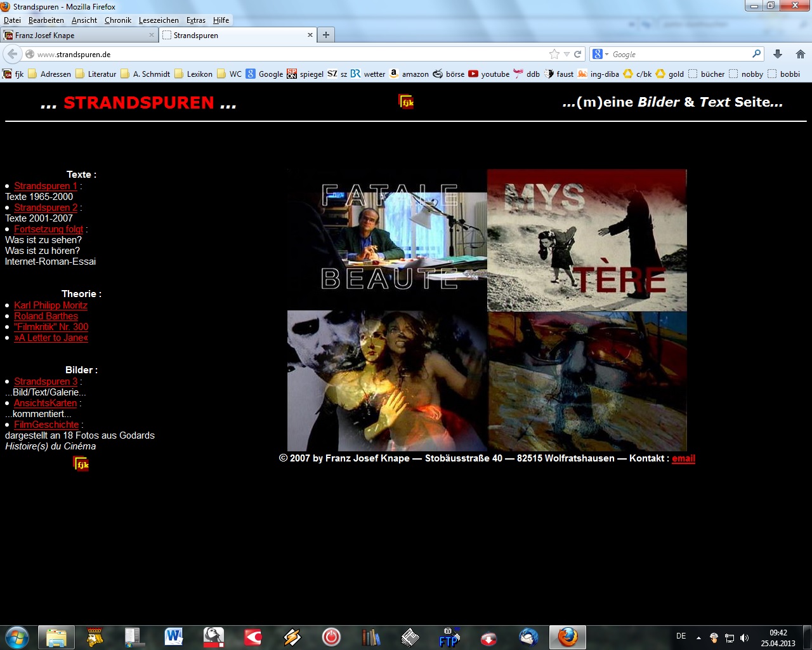Open the Ansicht menu

point(84,20)
